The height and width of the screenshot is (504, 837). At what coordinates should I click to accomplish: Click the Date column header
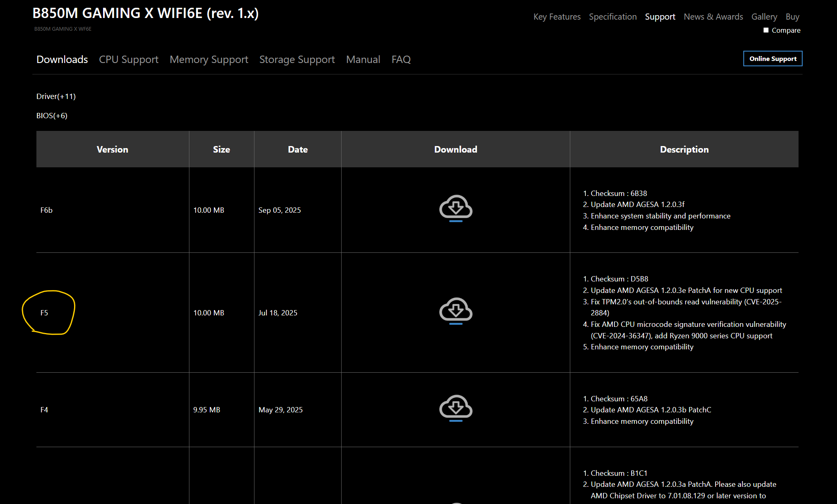tap(298, 149)
